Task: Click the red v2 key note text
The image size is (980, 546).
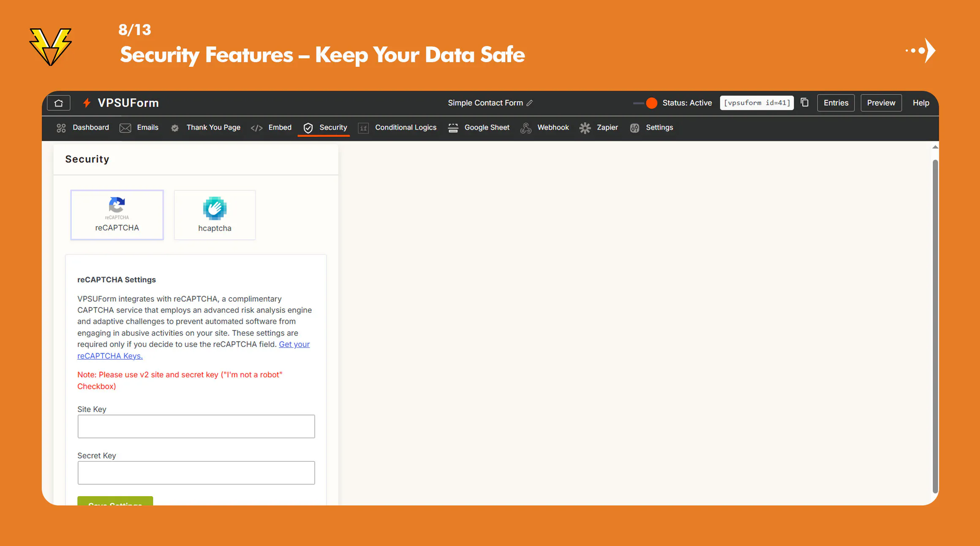Action: click(180, 380)
